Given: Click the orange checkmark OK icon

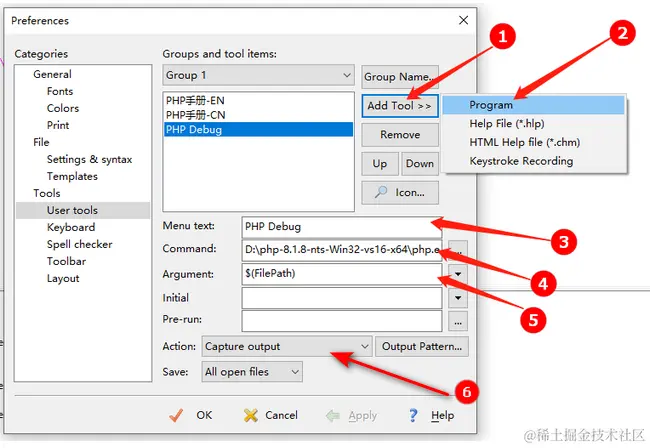Looking at the screenshot, I should click(177, 415).
